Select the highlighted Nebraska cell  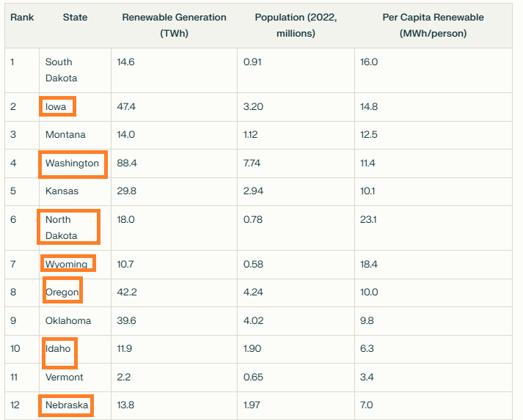[66, 405]
